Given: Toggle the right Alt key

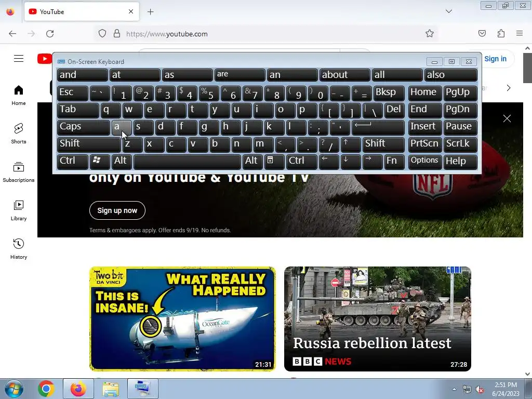Looking at the screenshot, I should click(252, 161).
